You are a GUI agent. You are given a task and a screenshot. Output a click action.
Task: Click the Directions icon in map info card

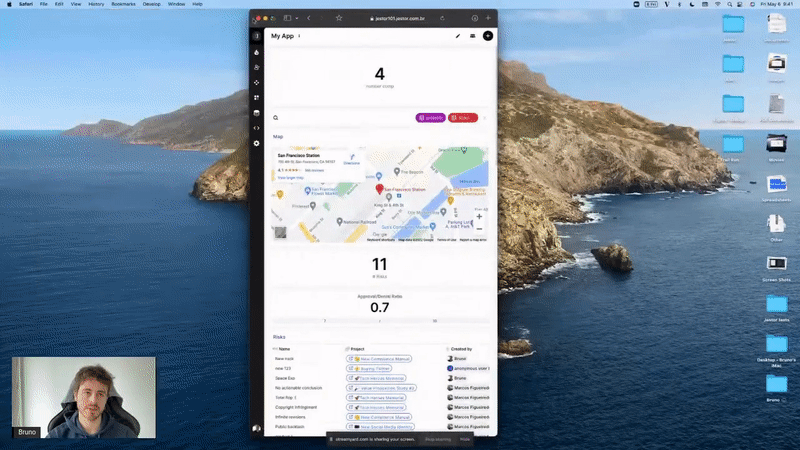[352, 160]
